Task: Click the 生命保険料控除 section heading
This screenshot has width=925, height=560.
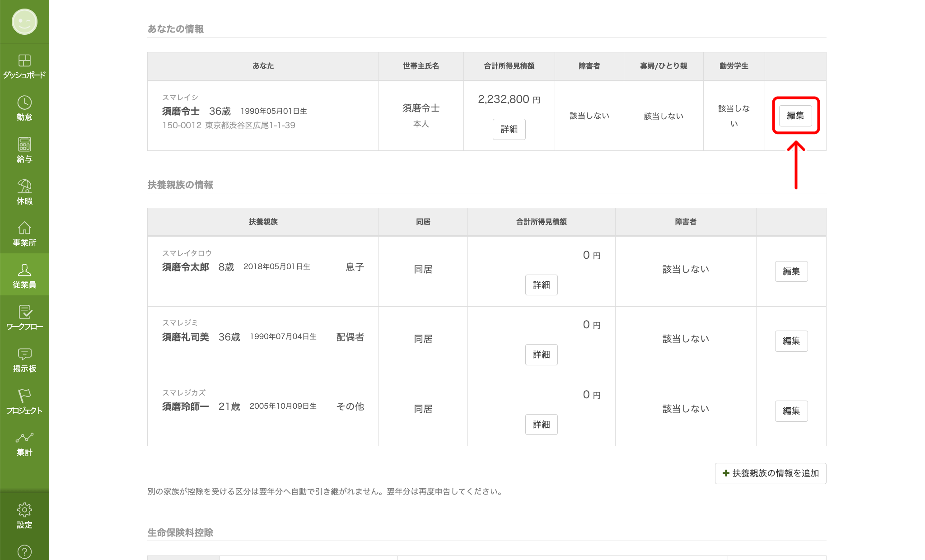Action: [180, 532]
